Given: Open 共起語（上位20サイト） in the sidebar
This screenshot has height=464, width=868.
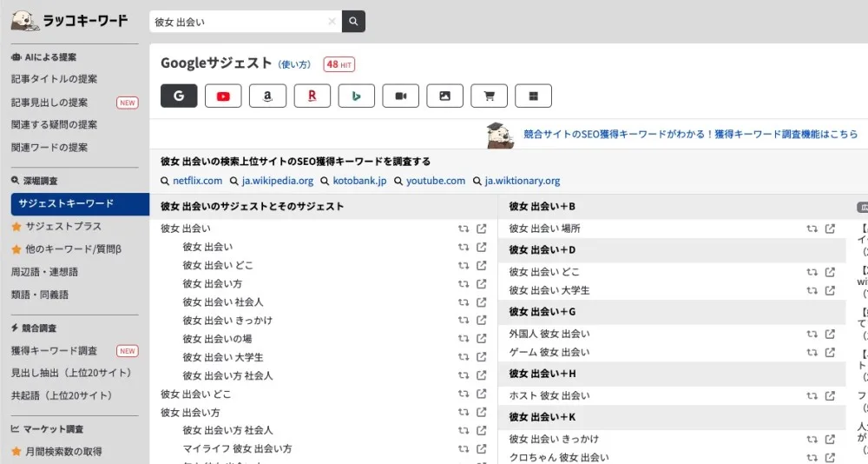Looking at the screenshot, I should [62, 396].
